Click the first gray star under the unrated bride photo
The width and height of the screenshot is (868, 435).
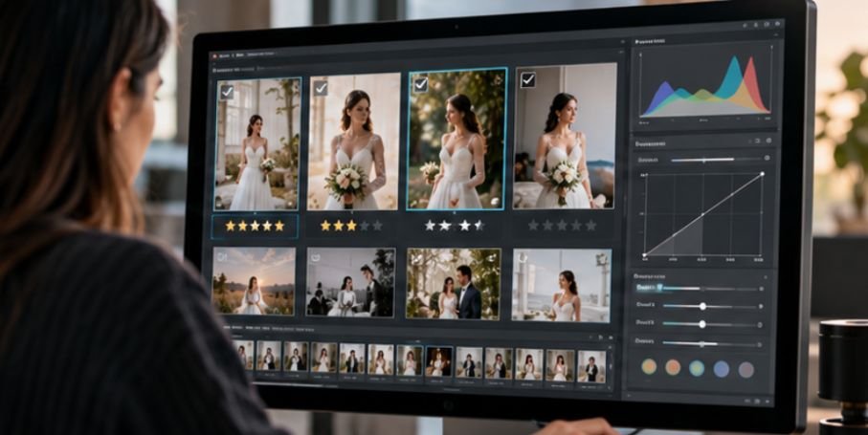click(533, 225)
